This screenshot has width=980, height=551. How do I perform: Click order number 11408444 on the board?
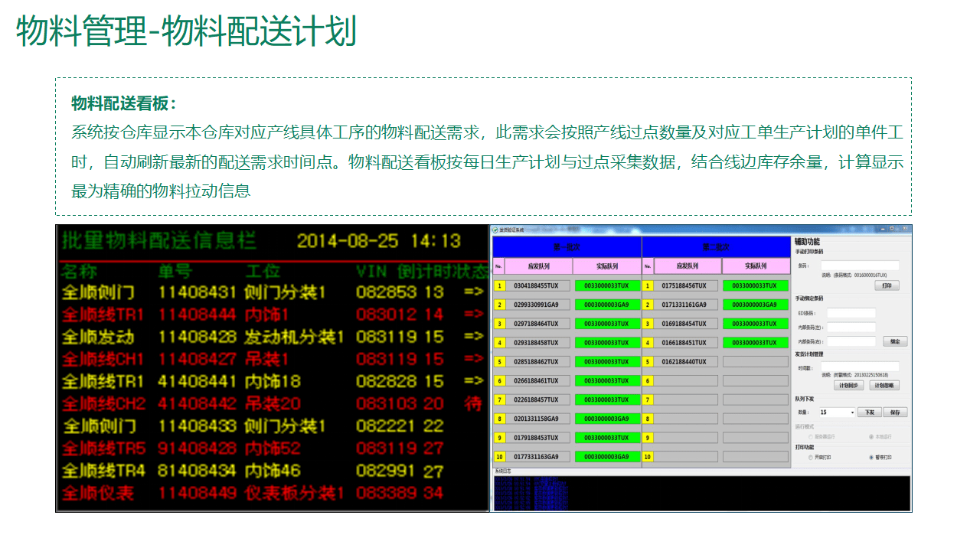pos(198,315)
